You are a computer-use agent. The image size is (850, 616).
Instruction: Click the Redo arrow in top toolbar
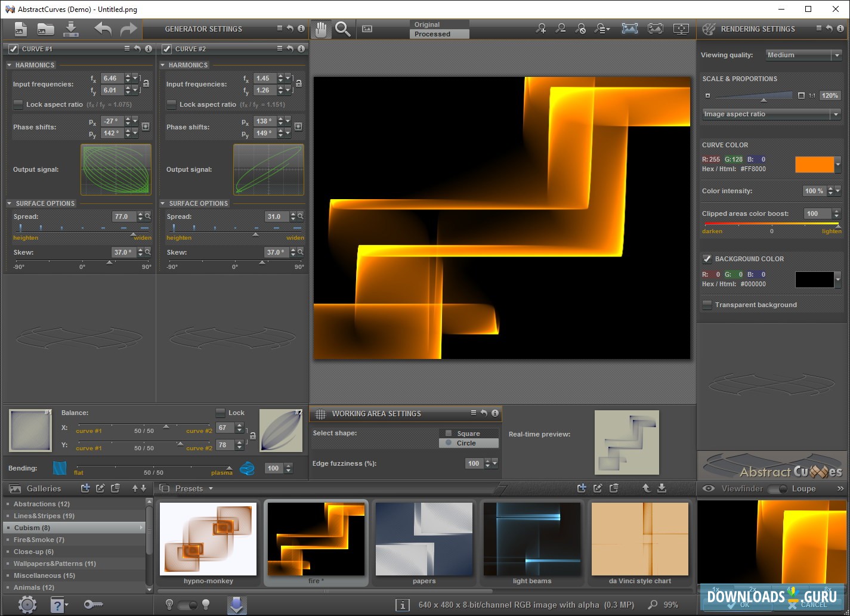[x=128, y=29]
